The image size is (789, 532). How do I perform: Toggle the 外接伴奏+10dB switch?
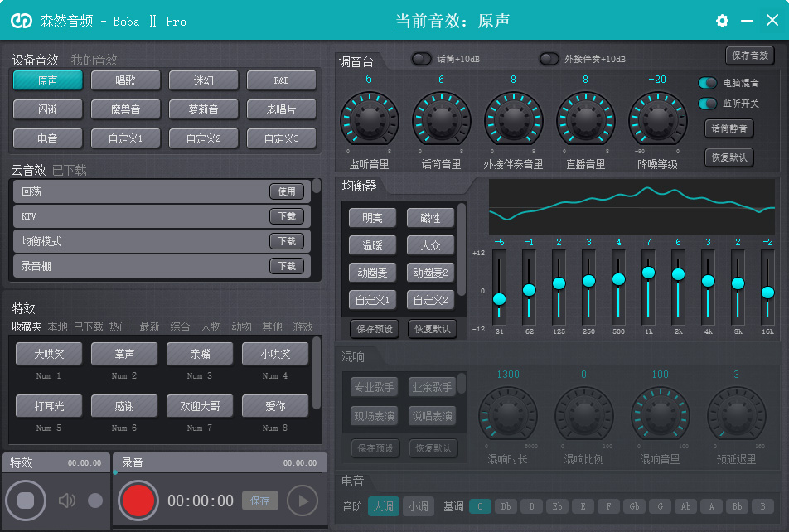click(x=549, y=59)
